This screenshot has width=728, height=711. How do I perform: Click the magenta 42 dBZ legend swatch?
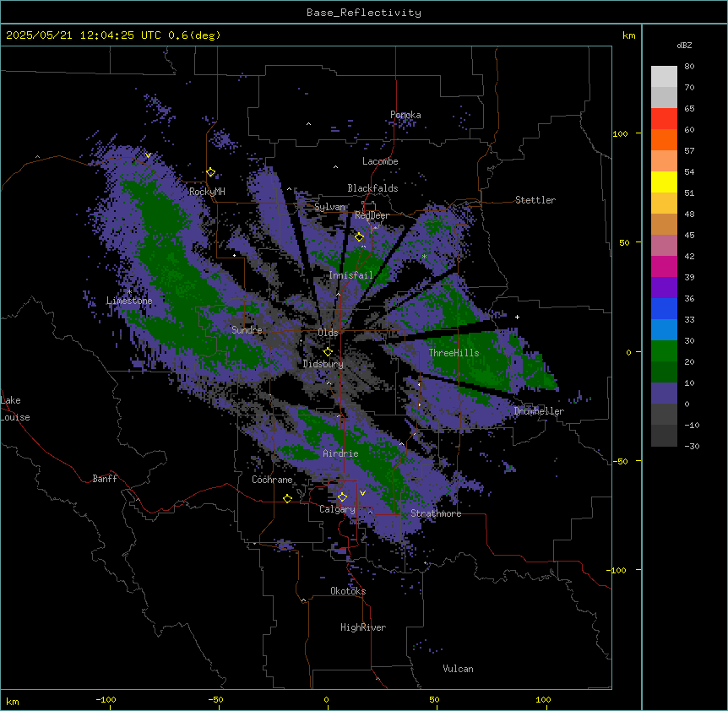pos(664,266)
